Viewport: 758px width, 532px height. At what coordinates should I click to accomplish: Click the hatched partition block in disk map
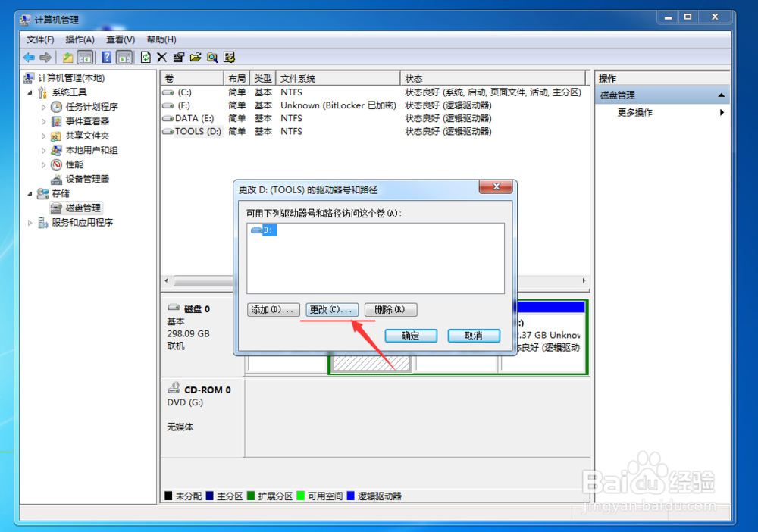pyautogui.click(x=371, y=363)
